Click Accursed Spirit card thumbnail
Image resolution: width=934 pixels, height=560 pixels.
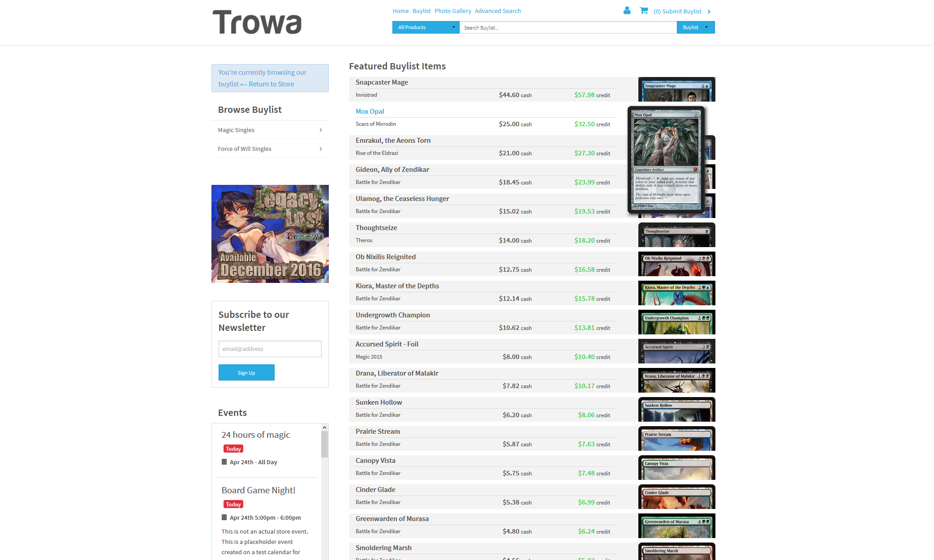point(676,351)
